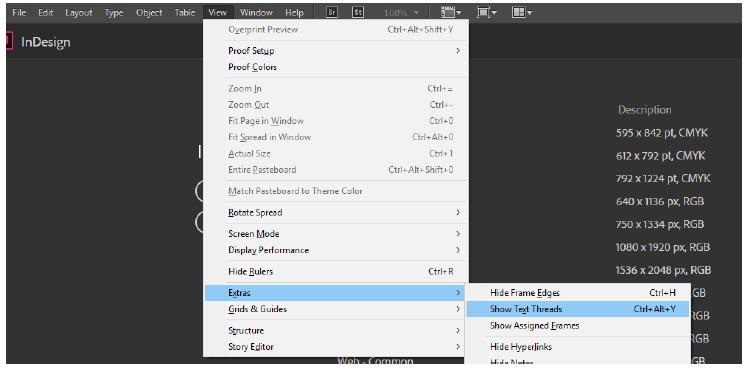This screenshot has height=369, width=748.
Task: Expand the Structure submenu
Action: [336, 330]
